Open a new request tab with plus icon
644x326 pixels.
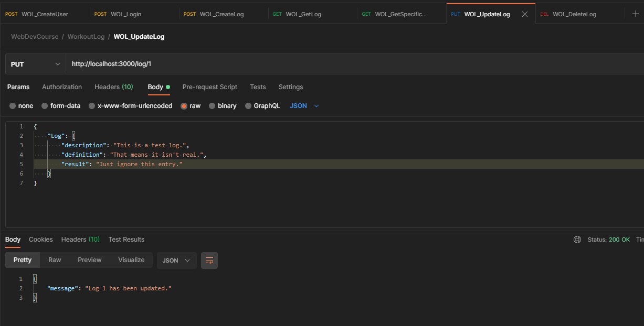636,14
